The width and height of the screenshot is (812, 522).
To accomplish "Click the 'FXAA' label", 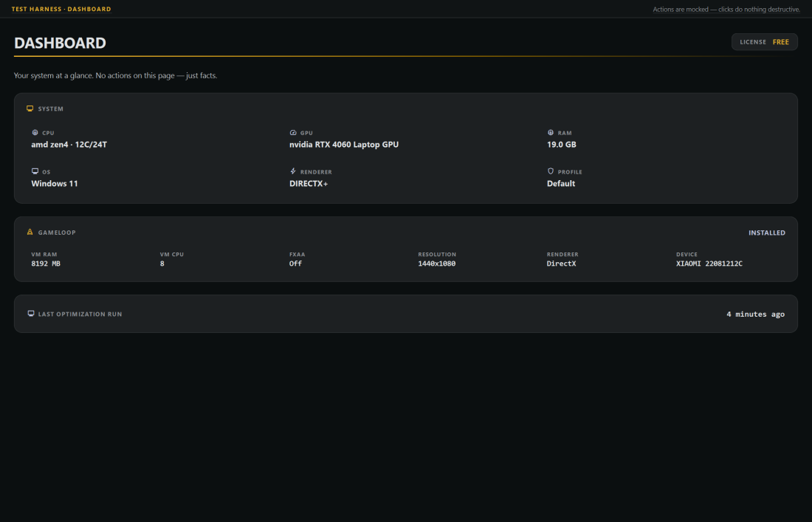I will click(x=297, y=255).
